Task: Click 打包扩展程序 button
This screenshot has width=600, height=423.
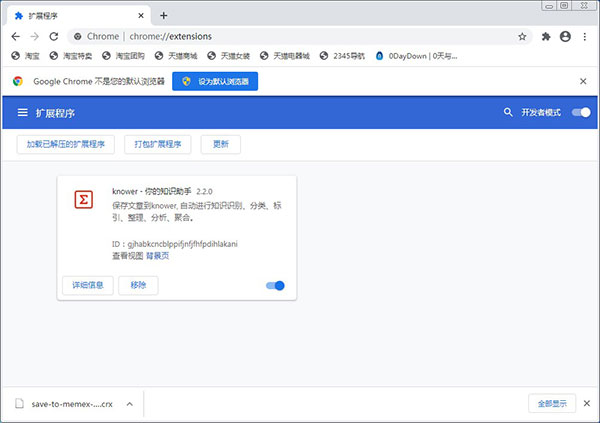Action: (158, 144)
